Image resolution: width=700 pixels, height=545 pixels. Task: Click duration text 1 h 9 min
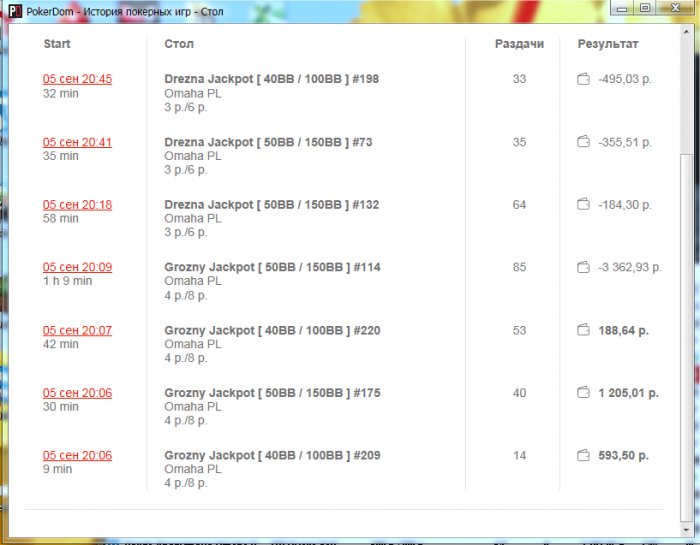click(67, 281)
